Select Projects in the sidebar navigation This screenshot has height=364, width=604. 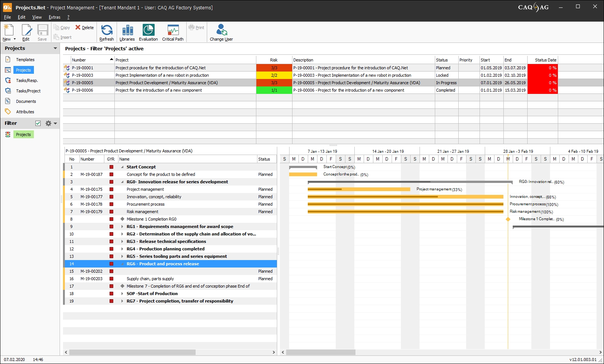tap(23, 70)
